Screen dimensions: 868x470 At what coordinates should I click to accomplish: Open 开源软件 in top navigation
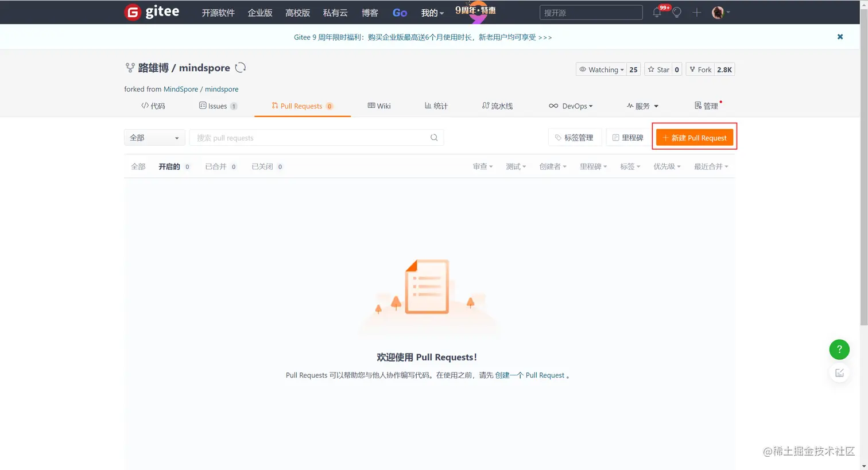218,13
